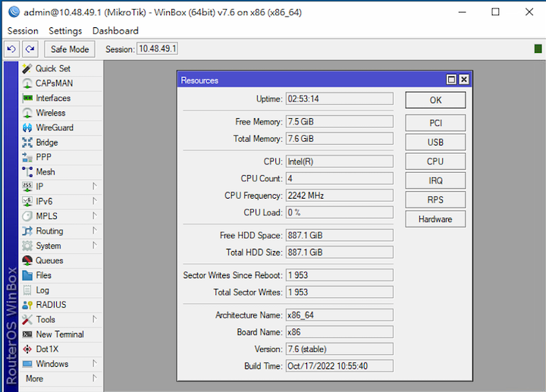Click the Windows menu icon
Viewport: 546px width, 392px height.
click(x=27, y=364)
